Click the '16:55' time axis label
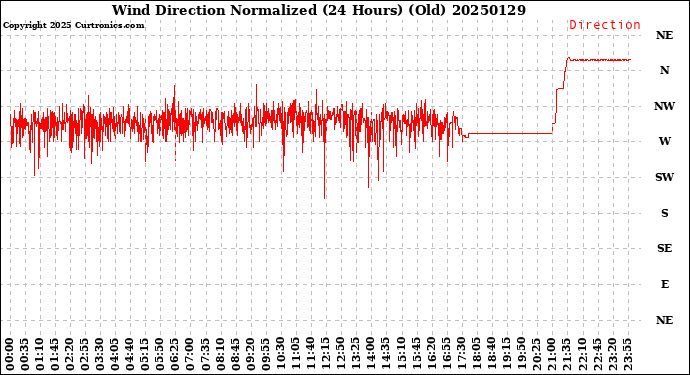The width and height of the screenshot is (690, 375). tap(447, 355)
